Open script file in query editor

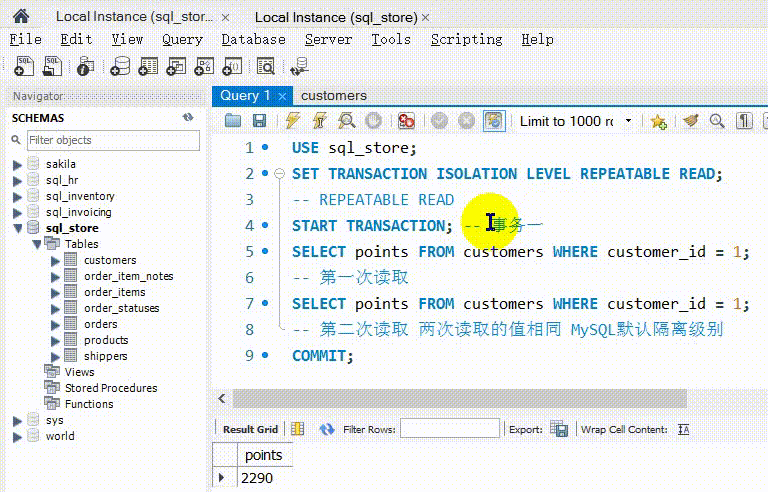coord(233,121)
